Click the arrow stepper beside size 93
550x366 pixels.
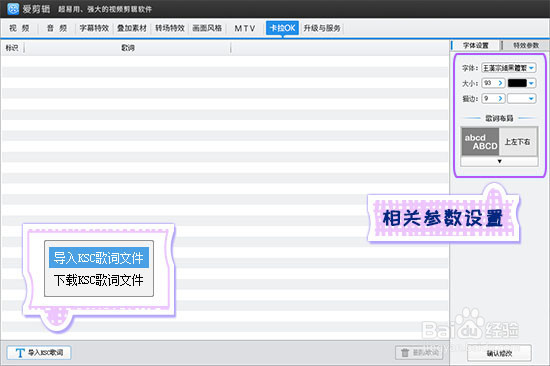501,83
